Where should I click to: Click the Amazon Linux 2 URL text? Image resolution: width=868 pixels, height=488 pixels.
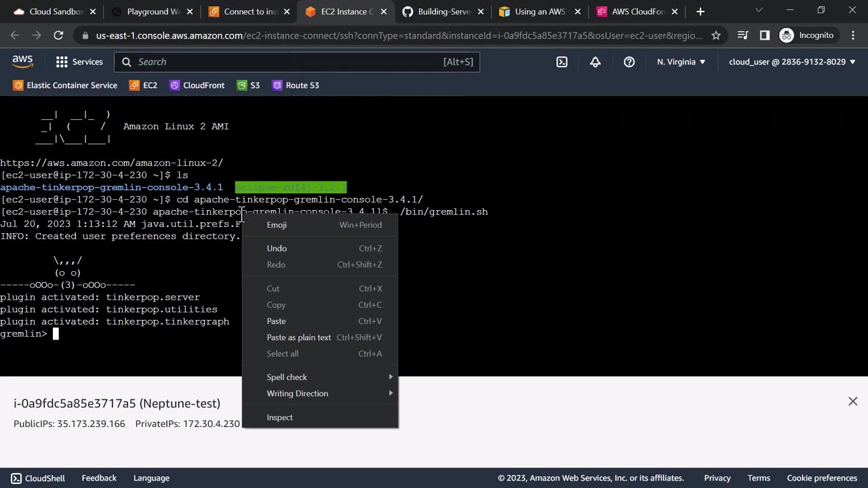click(111, 163)
